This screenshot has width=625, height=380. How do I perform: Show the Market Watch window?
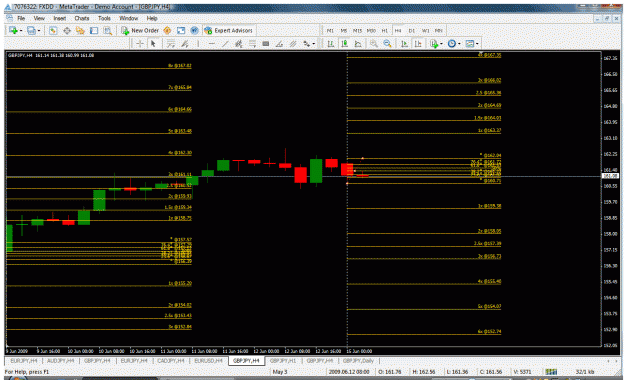point(53,30)
